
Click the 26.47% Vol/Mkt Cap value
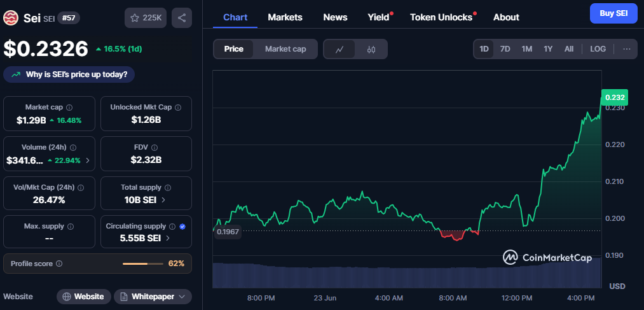click(x=49, y=201)
